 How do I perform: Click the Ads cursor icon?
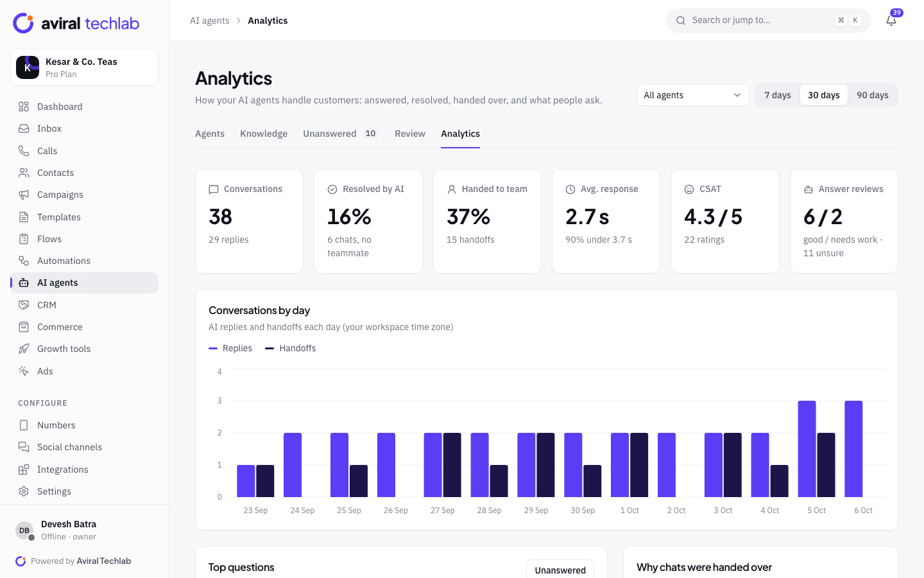pos(24,371)
